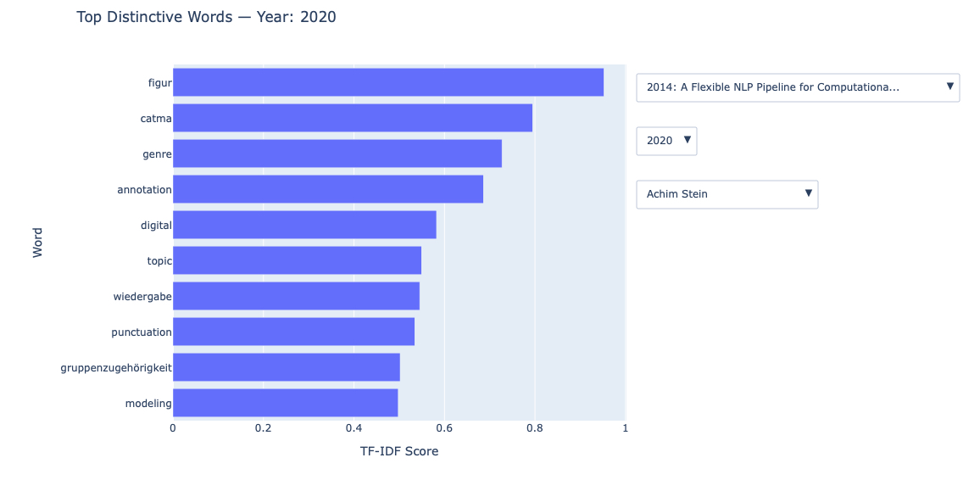This screenshot has width=980, height=480.
Task: Click the arrow on the Achim Stein dropdown
Action: (x=809, y=193)
